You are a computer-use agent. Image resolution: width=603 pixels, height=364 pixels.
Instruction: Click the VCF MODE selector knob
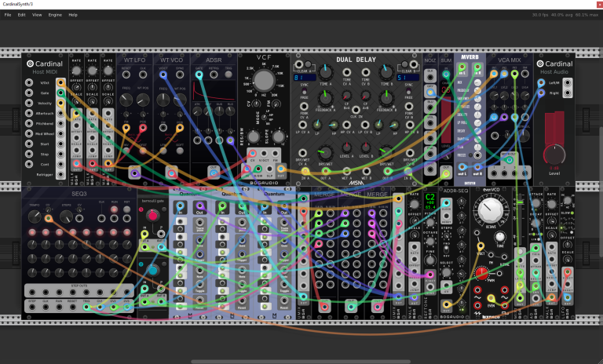[x=254, y=136]
